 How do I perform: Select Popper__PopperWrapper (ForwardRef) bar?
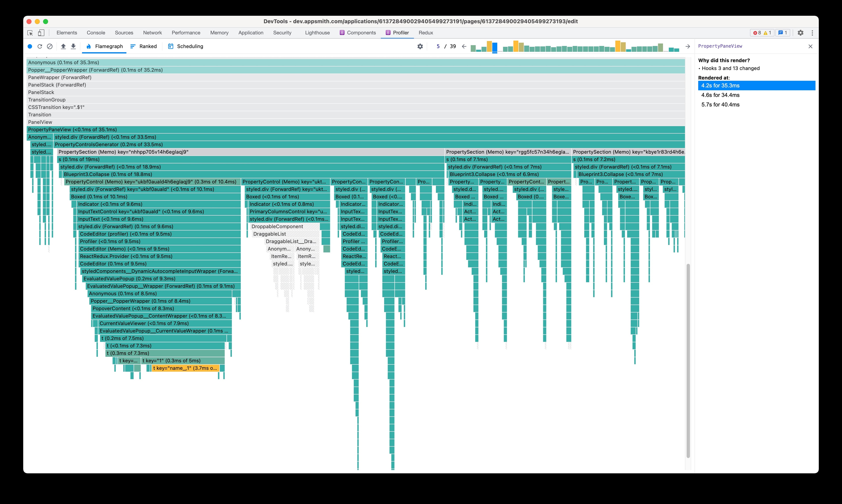356,70
